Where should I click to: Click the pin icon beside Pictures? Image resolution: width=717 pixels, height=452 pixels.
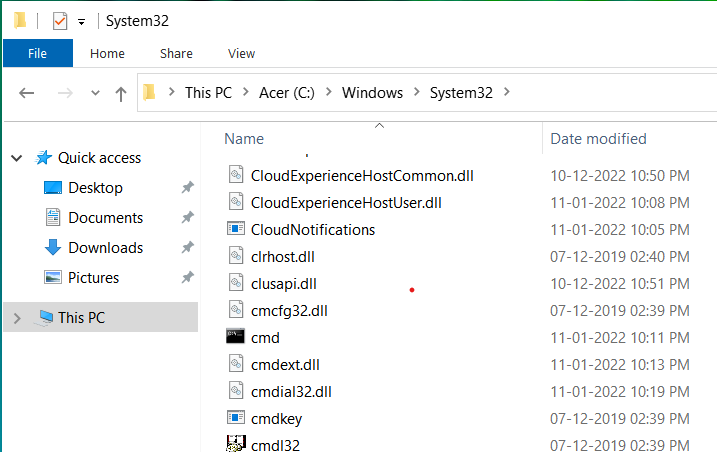(x=187, y=277)
